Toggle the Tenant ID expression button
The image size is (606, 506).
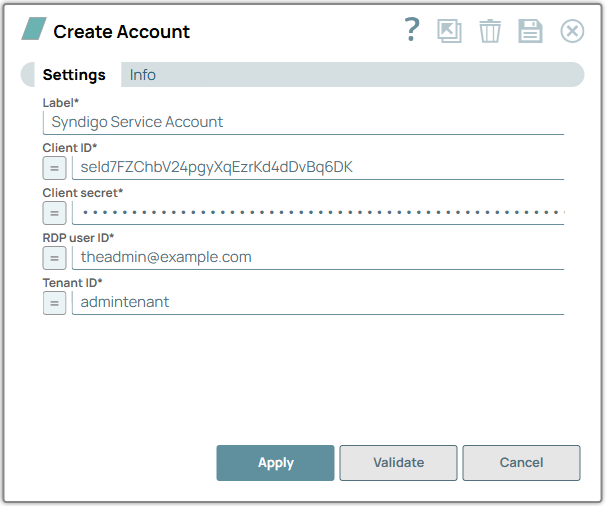point(55,302)
